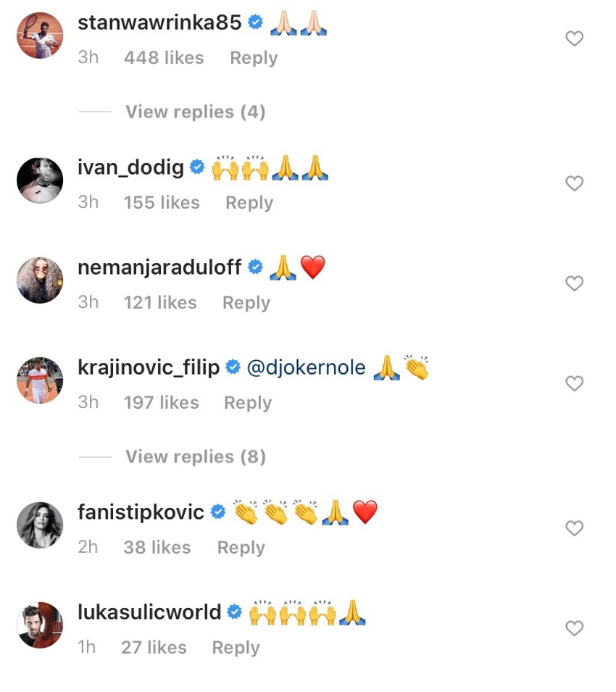Click 448 likes on stanwawrinka85's comment
Image resolution: width=616 pixels, height=692 pixels.
point(164,57)
